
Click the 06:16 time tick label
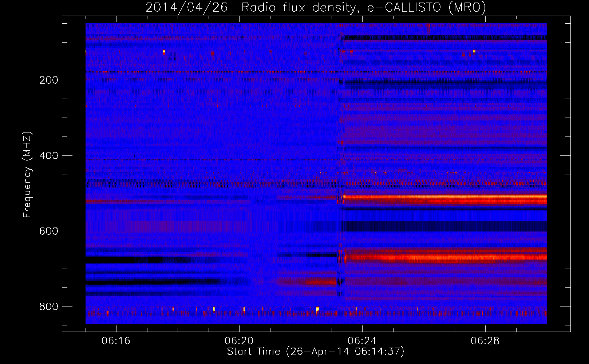[x=116, y=341]
